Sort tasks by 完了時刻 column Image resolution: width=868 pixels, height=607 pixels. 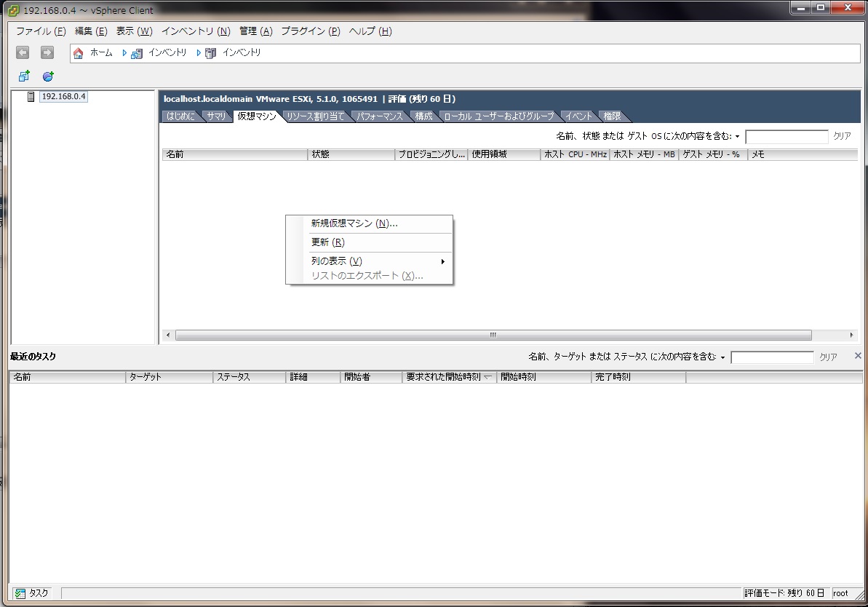(x=638, y=377)
